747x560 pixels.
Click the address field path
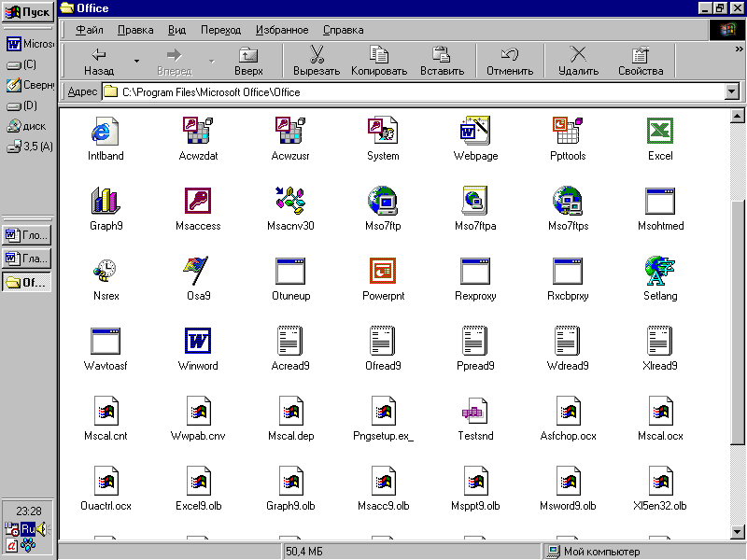(414, 91)
